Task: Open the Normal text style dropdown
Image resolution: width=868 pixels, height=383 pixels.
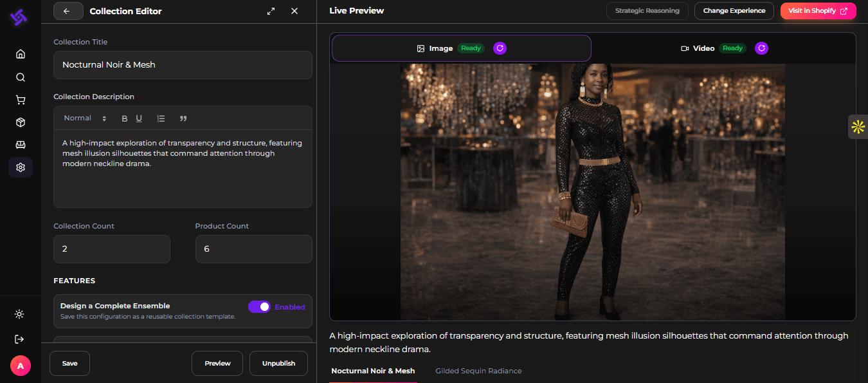Action: (x=86, y=118)
